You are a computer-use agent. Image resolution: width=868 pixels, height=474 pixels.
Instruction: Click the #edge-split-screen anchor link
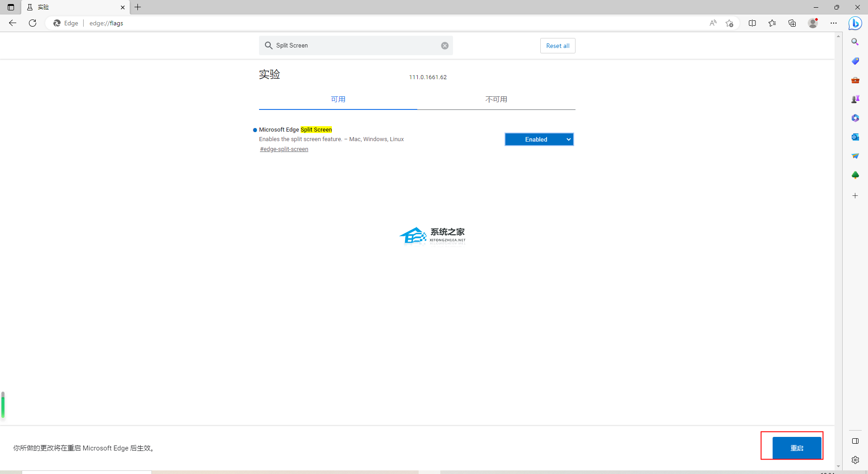click(x=284, y=149)
